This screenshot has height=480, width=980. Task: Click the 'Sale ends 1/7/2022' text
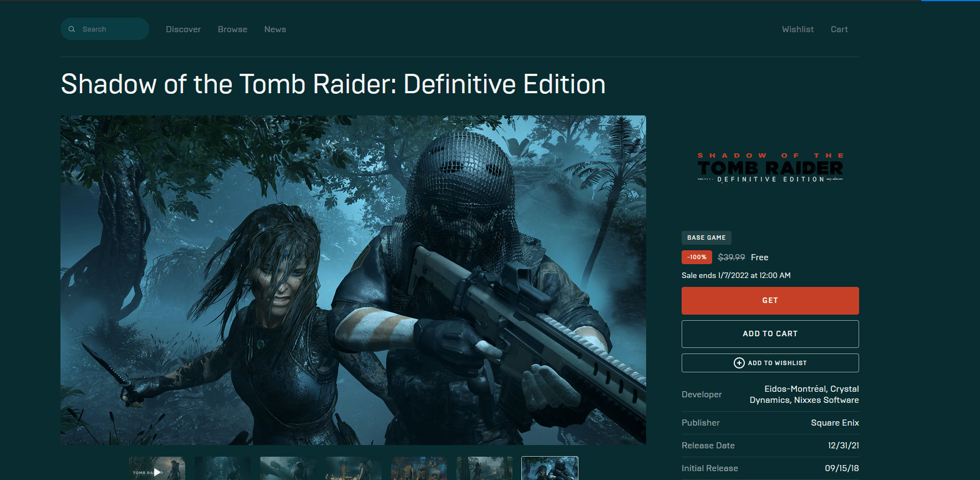pos(736,275)
